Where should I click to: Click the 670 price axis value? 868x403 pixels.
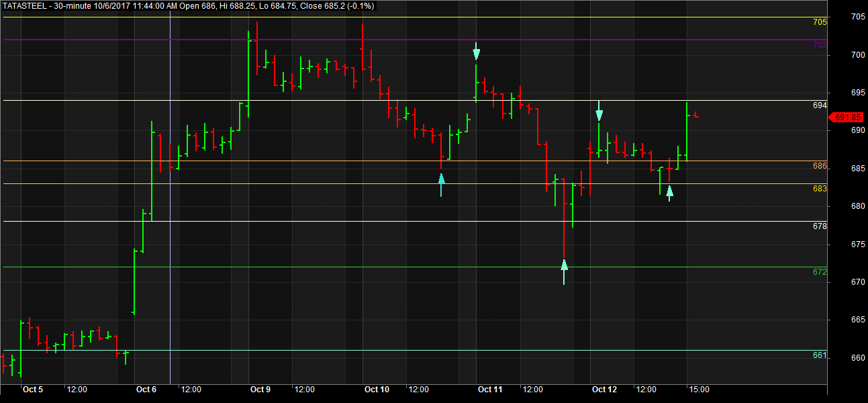[858, 282]
